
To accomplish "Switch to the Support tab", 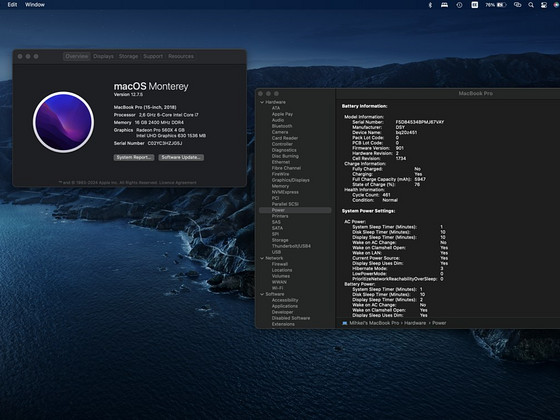I will [153, 56].
